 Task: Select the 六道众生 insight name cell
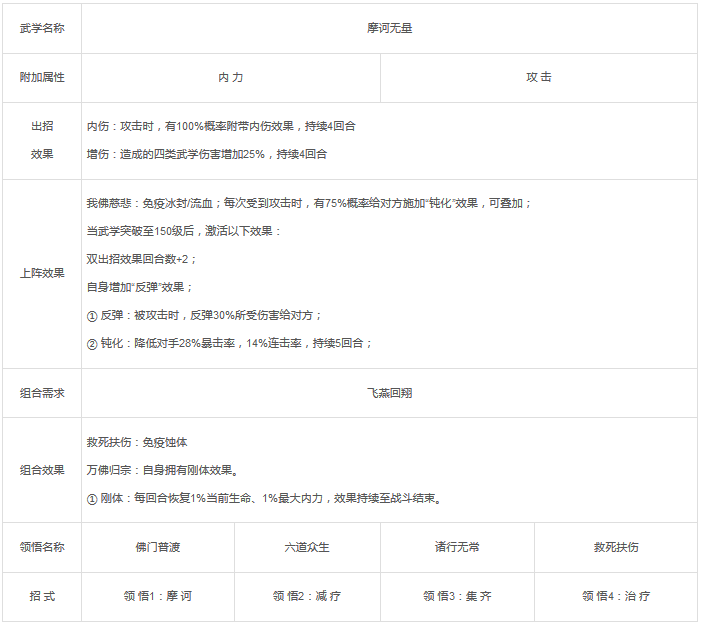[307, 547]
